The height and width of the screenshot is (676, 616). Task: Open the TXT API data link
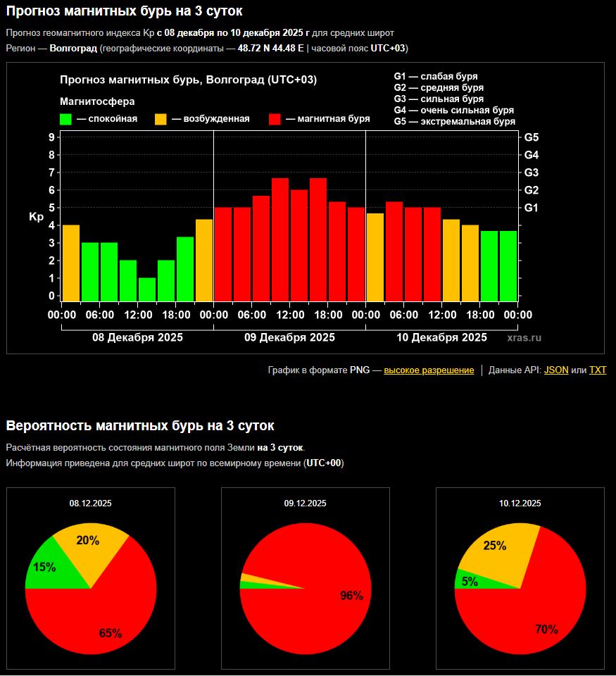(598, 370)
